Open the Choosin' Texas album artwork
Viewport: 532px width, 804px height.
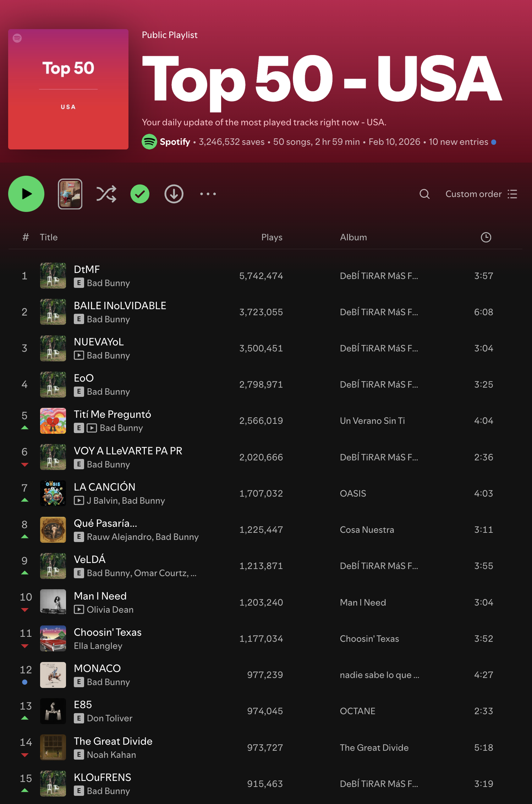[x=53, y=638]
